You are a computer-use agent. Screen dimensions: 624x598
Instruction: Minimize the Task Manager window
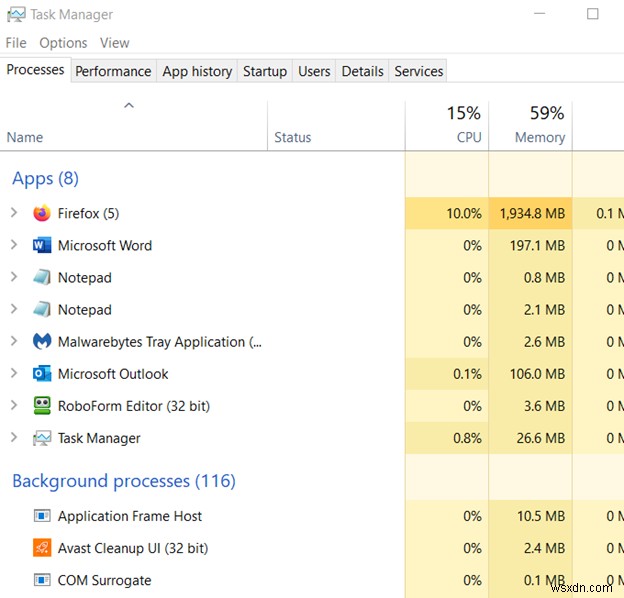(x=539, y=14)
